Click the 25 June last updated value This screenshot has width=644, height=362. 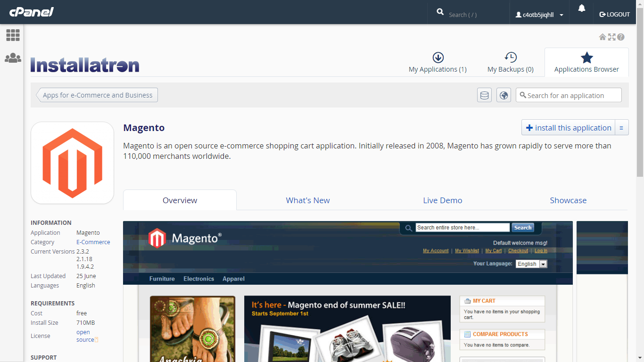point(86,276)
